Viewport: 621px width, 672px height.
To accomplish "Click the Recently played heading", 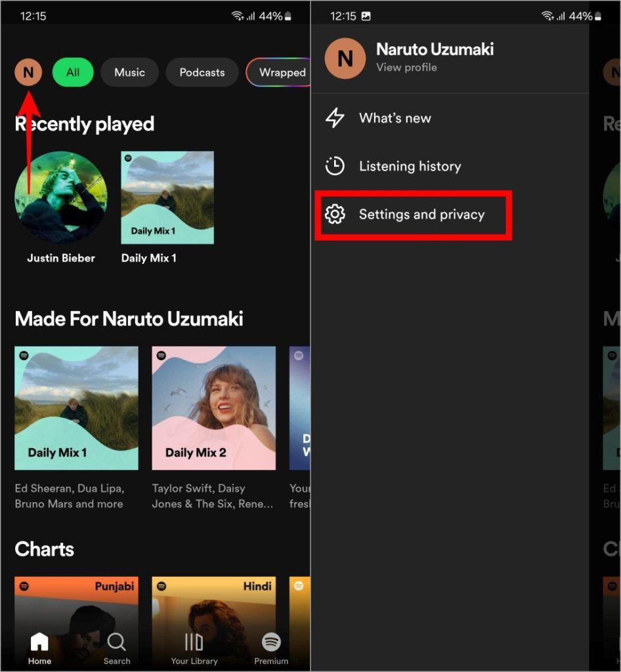I will (x=85, y=124).
